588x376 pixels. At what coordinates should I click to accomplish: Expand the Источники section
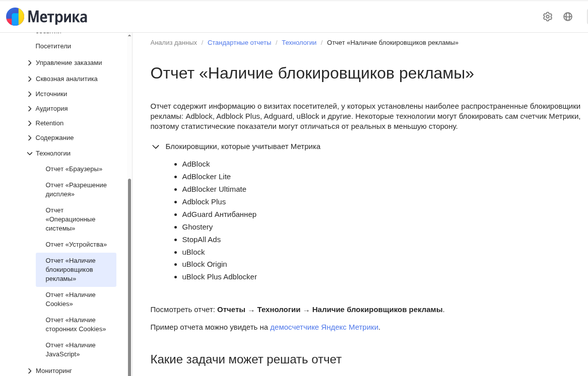(x=30, y=94)
